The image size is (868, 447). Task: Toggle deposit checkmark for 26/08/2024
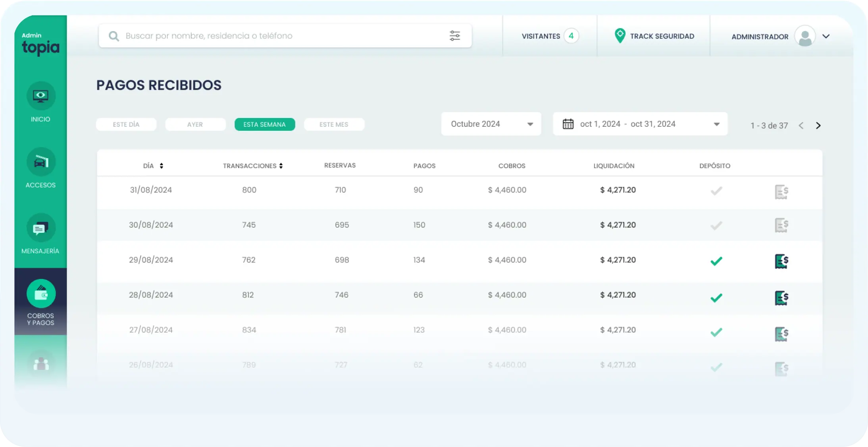click(x=716, y=367)
